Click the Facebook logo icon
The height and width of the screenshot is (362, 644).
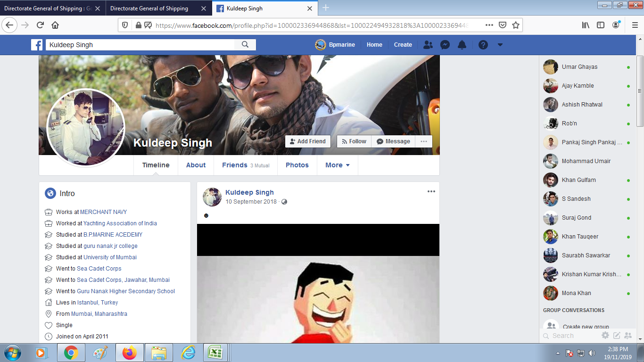pyautogui.click(x=37, y=45)
